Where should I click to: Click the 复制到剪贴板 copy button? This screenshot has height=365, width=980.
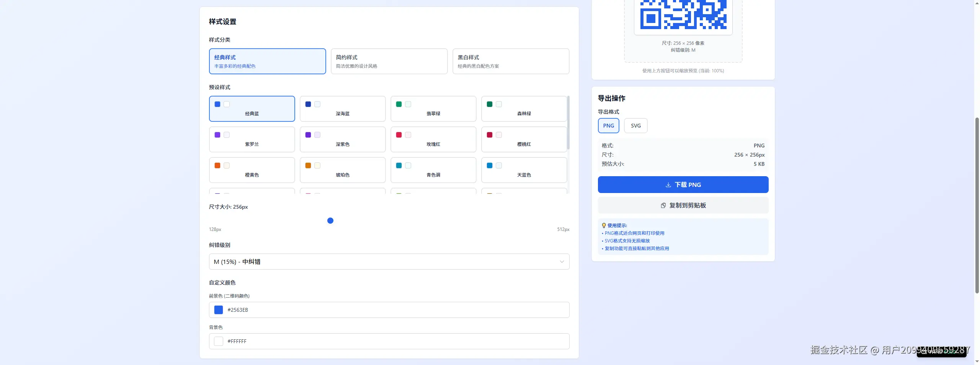(683, 205)
